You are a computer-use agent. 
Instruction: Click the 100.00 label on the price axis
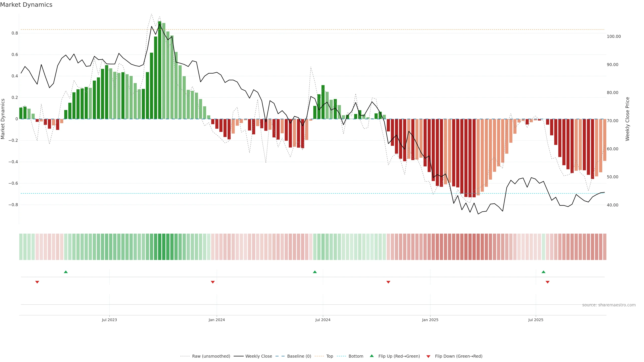click(x=614, y=37)
